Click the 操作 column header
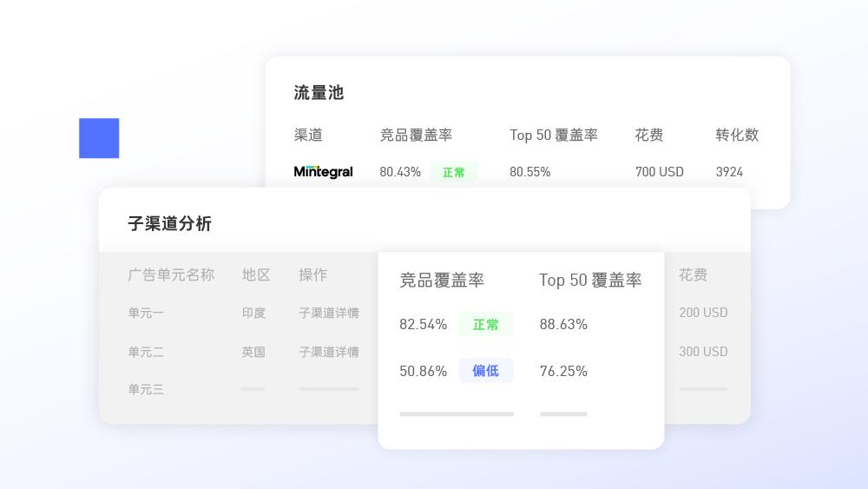 click(x=312, y=274)
